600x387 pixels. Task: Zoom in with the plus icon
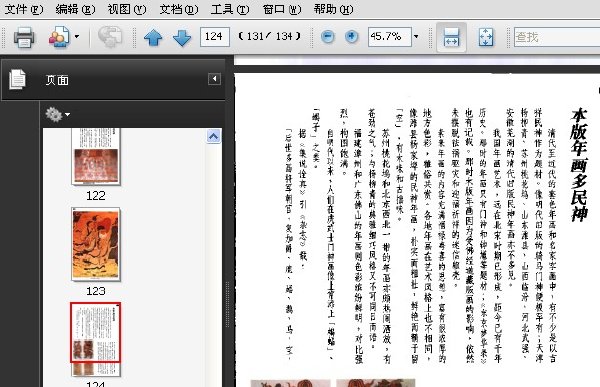pyautogui.click(x=351, y=37)
